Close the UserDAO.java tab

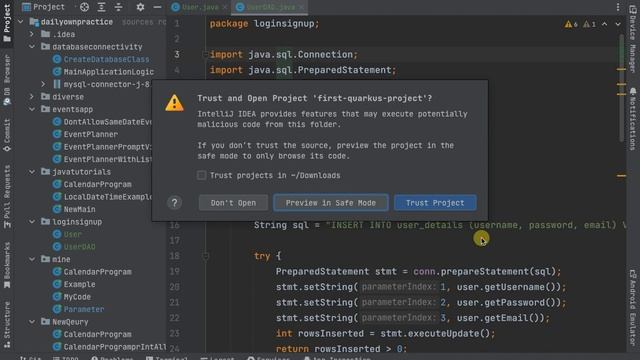tap(301, 7)
